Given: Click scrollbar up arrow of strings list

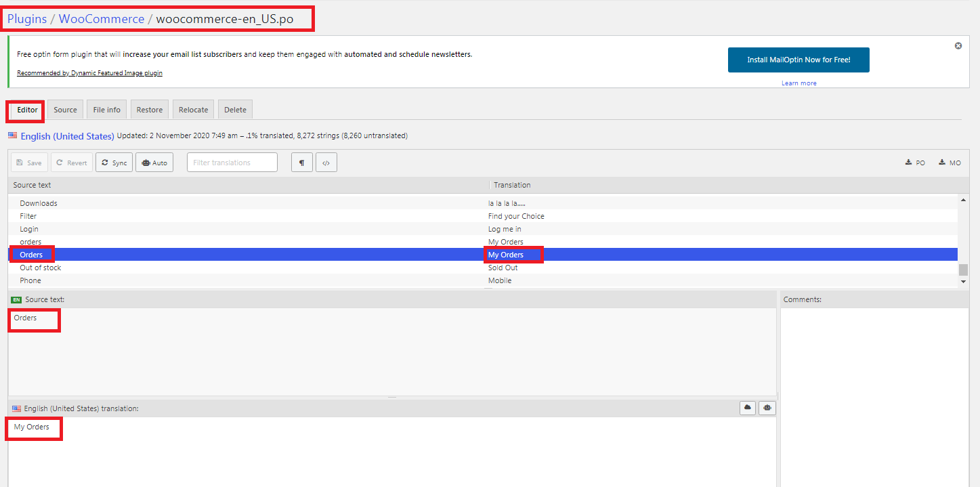Looking at the screenshot, I should (963, 200).
